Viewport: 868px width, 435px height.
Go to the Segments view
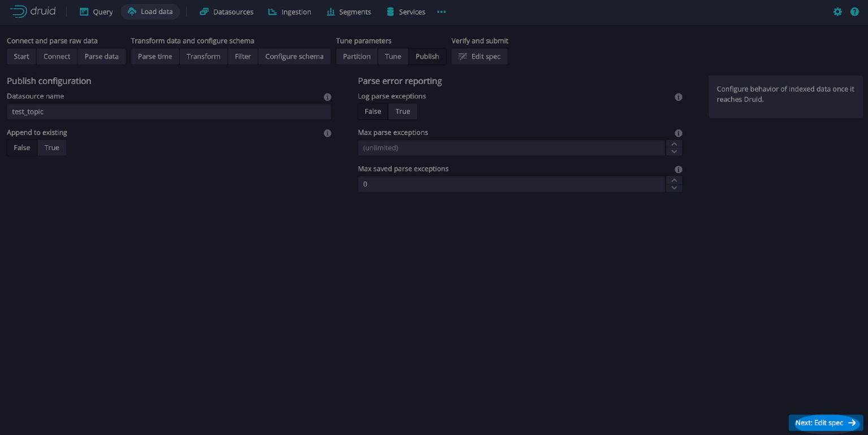click(349, 12)
